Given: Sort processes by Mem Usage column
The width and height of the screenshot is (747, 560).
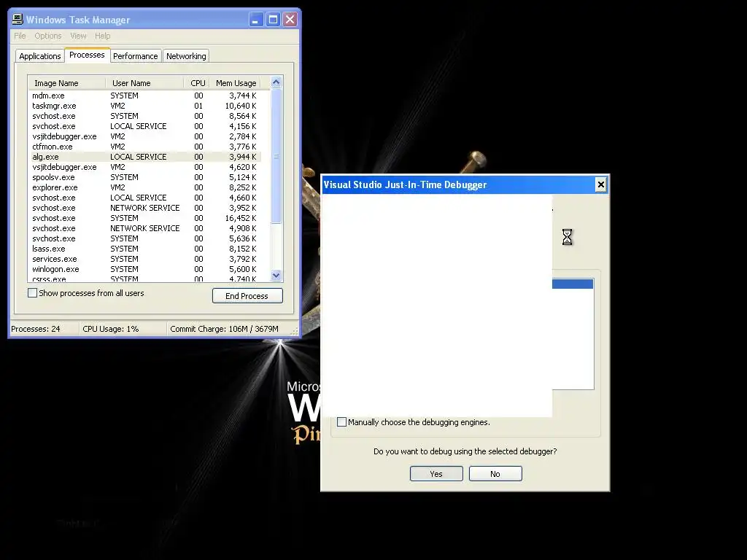Looking at the screenshot, I should [236, 83].
